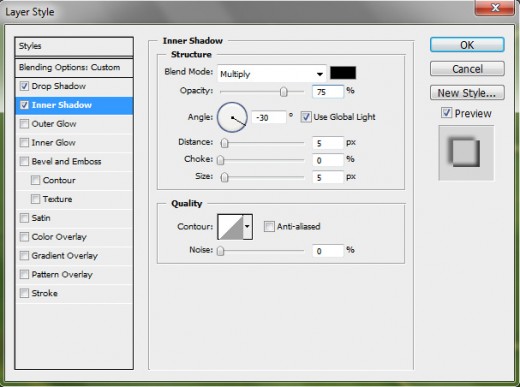This screenshot has width=520, height=387.
Task: Select the Texture sub-style entry
Action: click(x=74, y=199)
